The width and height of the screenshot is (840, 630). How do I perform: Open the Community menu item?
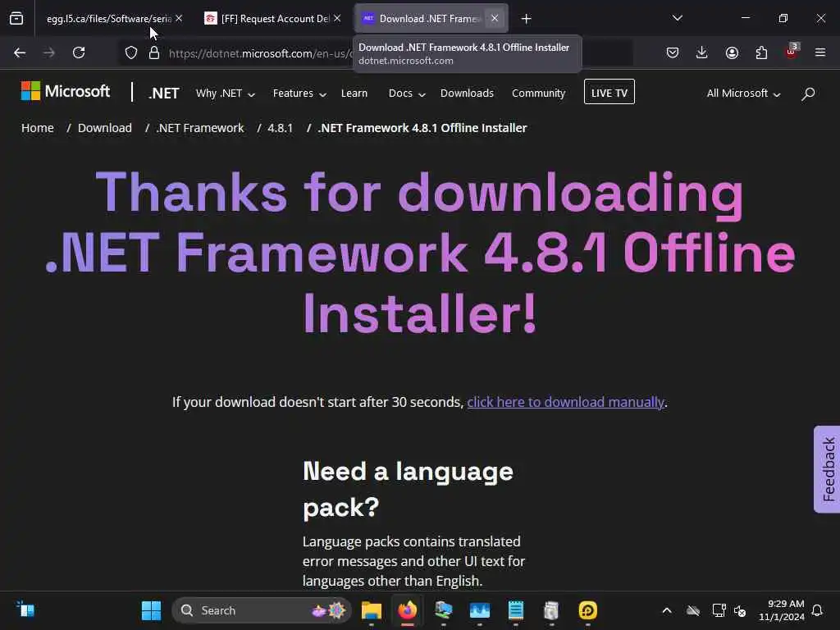click(538, 94)
